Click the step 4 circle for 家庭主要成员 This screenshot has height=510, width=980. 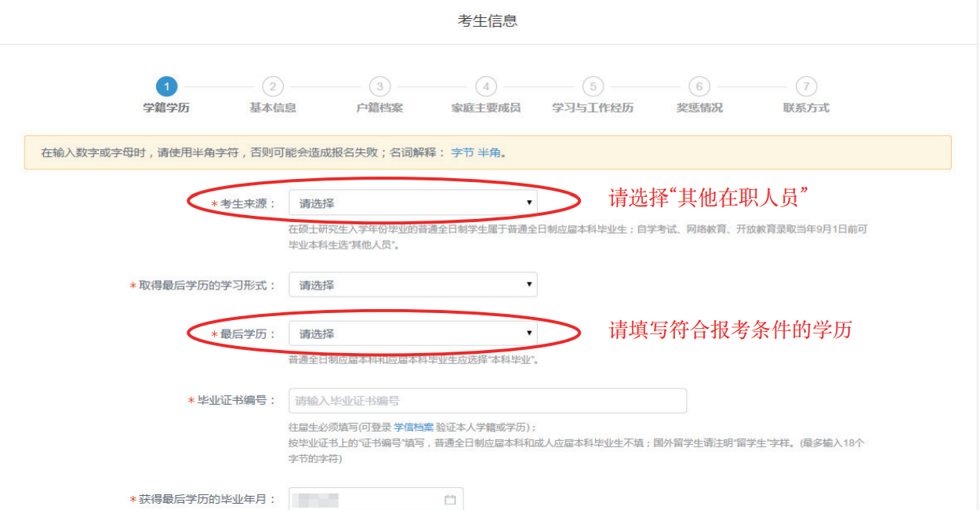(x=485, y=87)
